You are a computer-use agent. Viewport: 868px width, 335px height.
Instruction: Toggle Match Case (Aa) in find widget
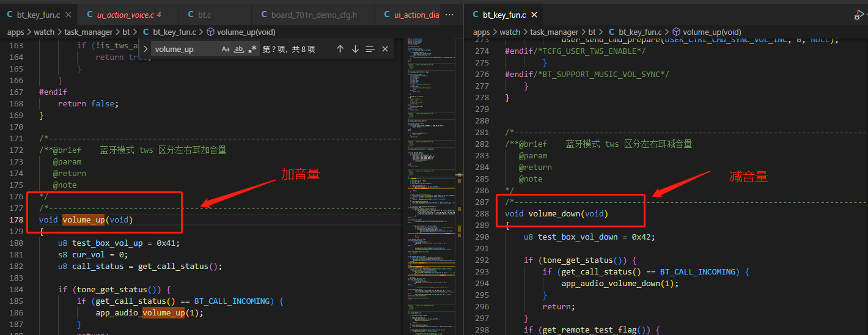(x=226, y=49)
